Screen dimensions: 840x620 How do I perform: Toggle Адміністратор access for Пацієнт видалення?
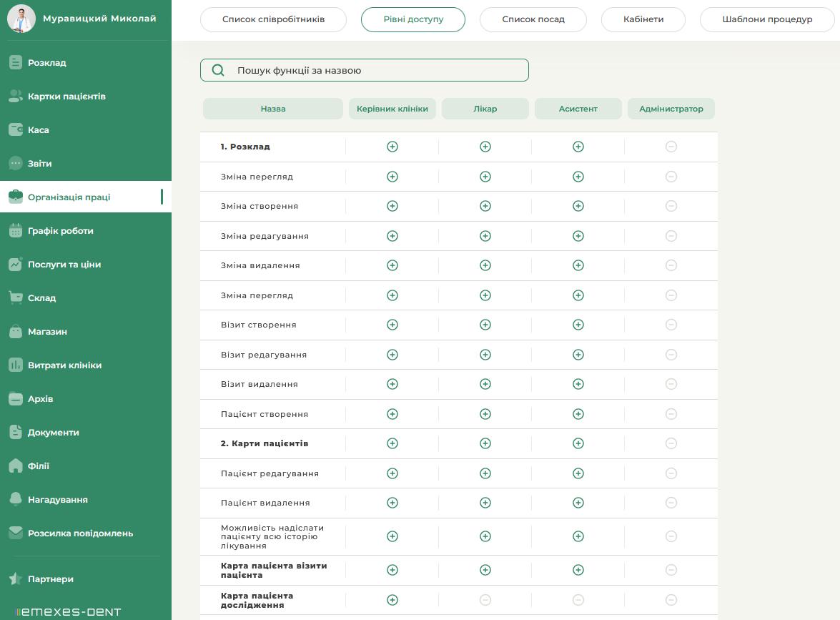(671, 503)
